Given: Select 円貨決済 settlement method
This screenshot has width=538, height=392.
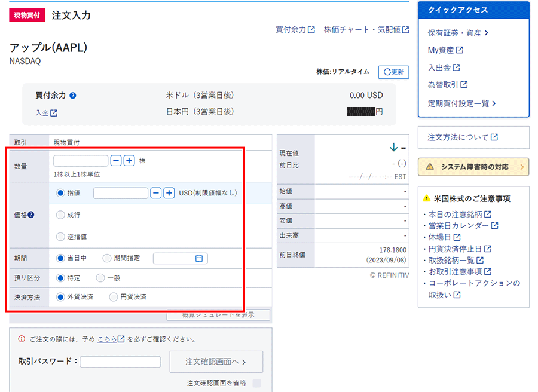Looking at the screenshot, I should point(113,296).
